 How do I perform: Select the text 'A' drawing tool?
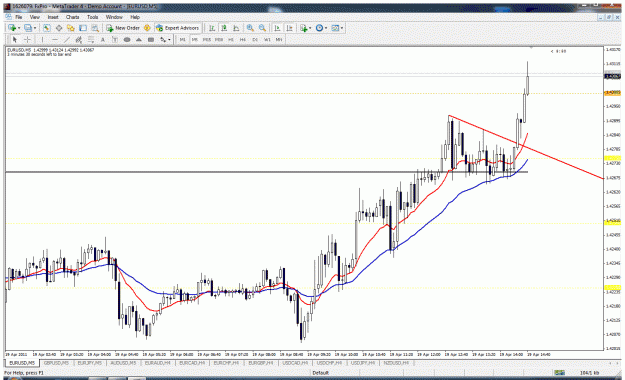pos(102,39)
